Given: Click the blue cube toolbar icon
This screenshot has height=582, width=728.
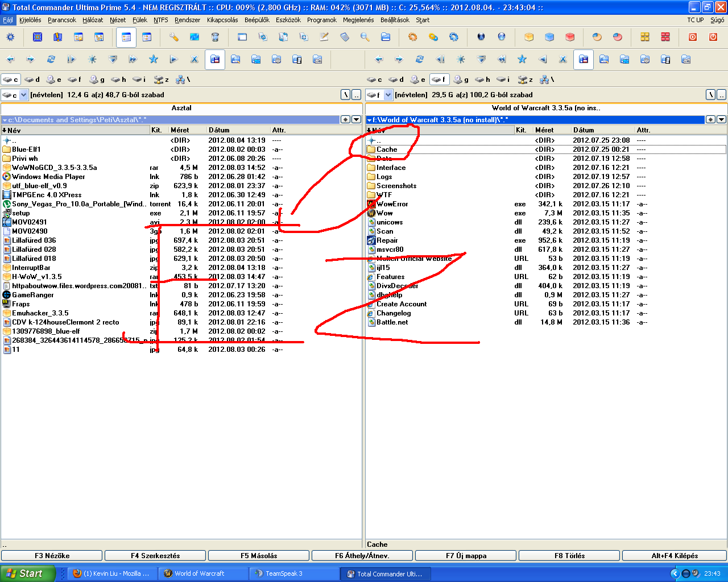Looking at the screenshot, I should pos(549,37).
